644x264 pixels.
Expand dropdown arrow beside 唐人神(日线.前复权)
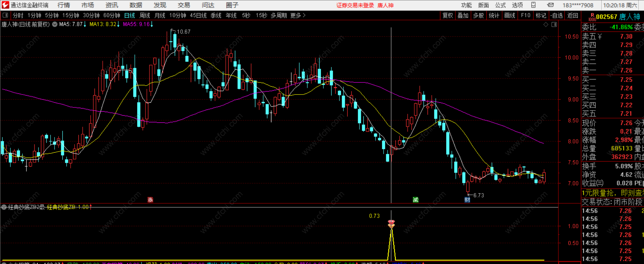coord(55,24)
